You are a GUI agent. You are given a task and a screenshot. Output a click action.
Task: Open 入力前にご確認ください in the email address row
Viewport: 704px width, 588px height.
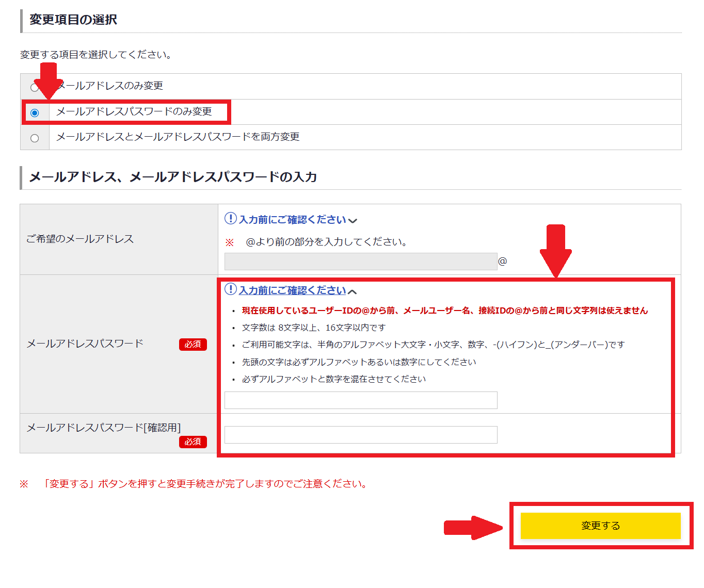coord(292,220)
